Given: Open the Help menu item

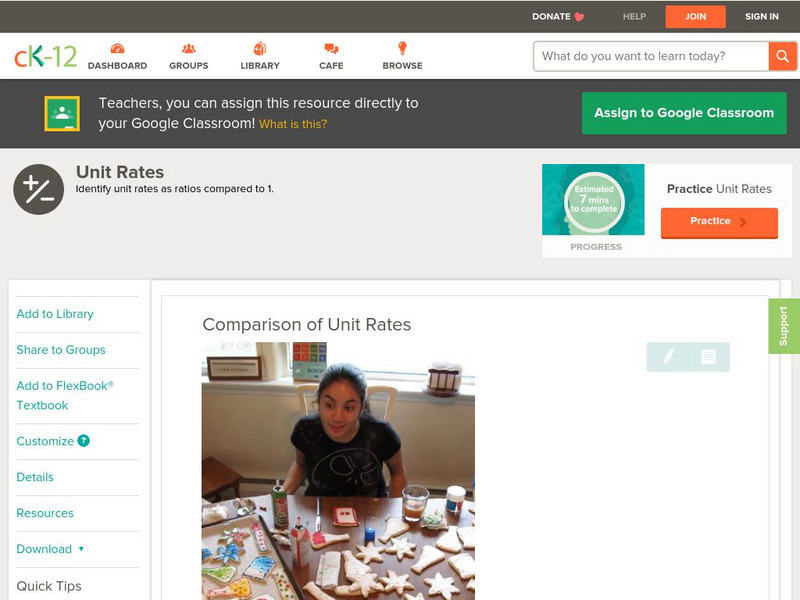Looking at the screenshot, I should [x=634, y=17].
